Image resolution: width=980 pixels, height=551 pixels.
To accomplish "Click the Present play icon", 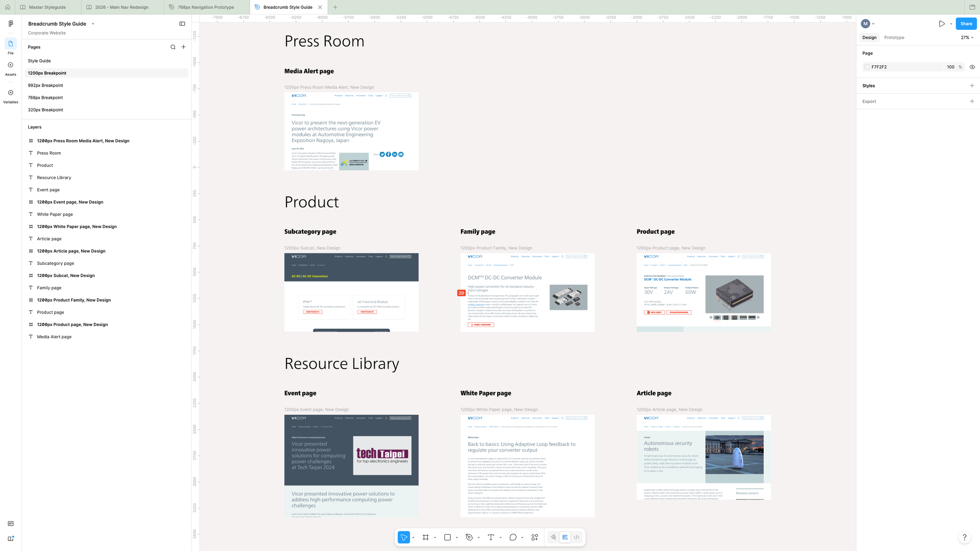I will pyautogui.click(x=942, y=24).
